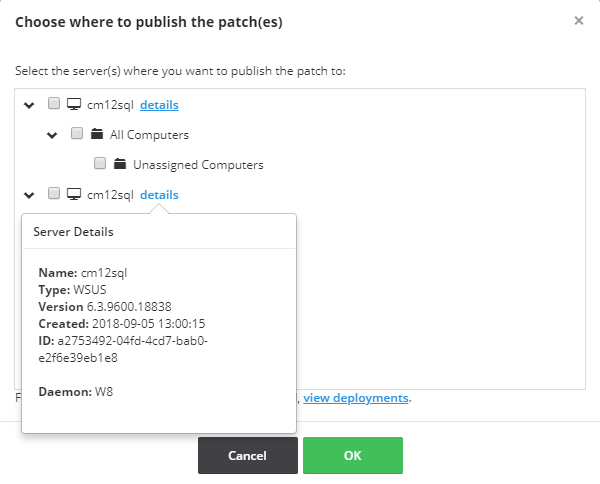Click the Unassigned Computers folder icon

(120, 164)
